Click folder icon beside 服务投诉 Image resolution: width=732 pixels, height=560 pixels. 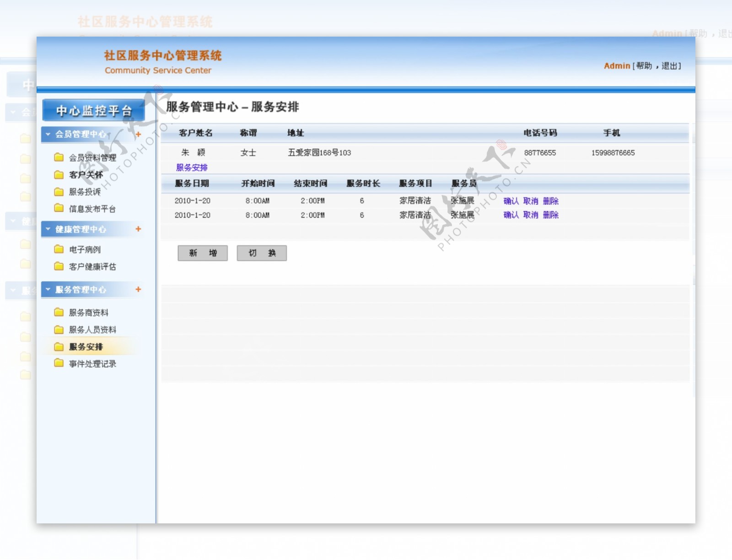[59, 192]
